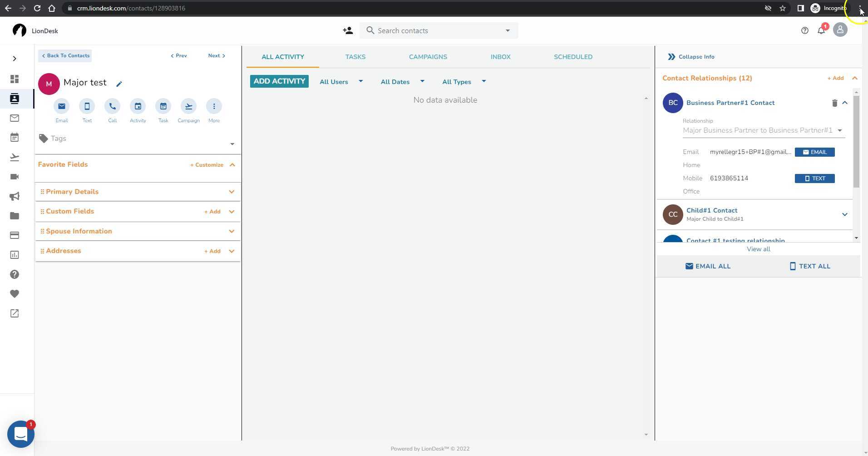
Task: Open the Relationship dropdown for Business Partner#1
Action: [x=841, y=130]
